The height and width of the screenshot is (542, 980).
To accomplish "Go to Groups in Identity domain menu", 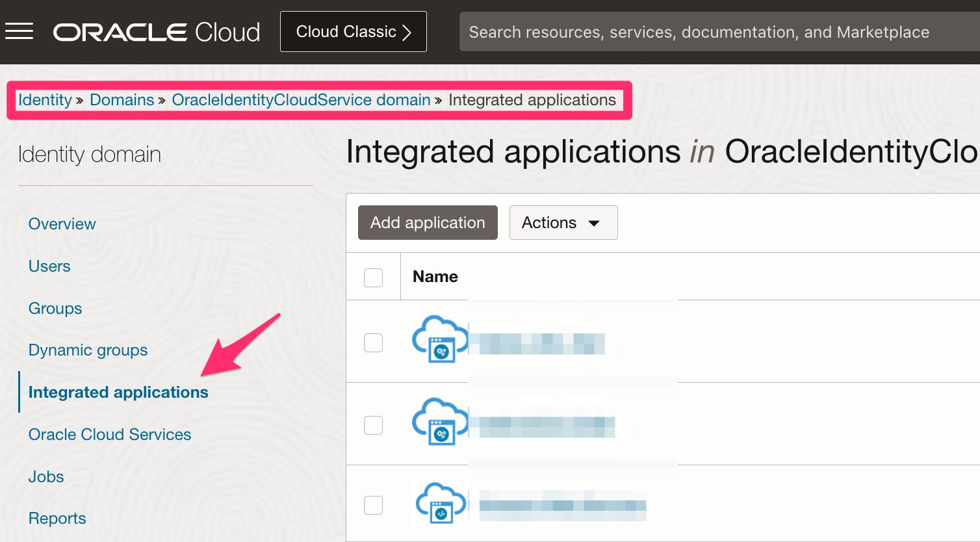I will (55, 309).
